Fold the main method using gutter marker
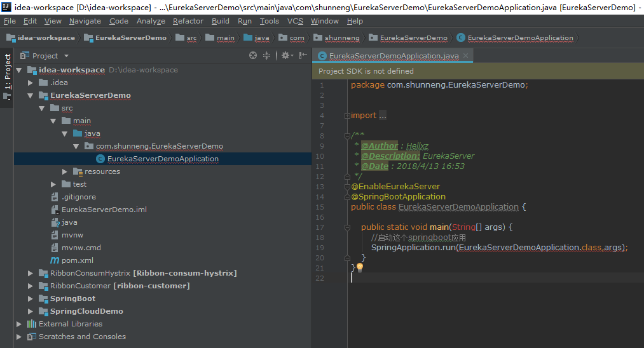The width and height of the screenshot is (644, 348). click(x=347, y=227)
